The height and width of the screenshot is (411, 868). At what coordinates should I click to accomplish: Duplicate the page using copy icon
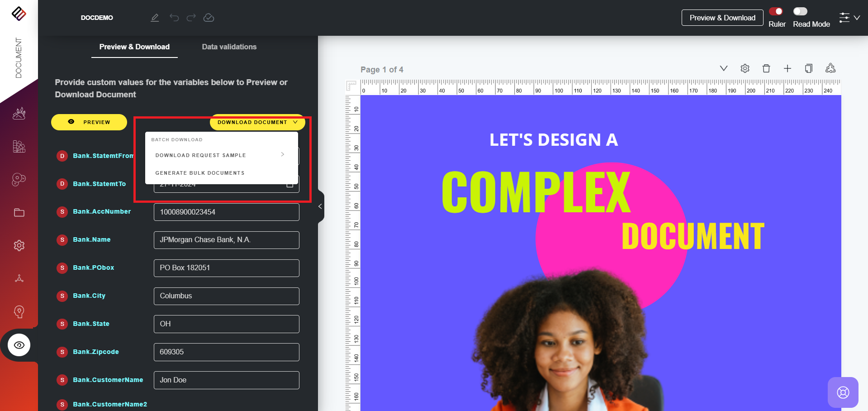pyautogui.click(x=809, y=68)
